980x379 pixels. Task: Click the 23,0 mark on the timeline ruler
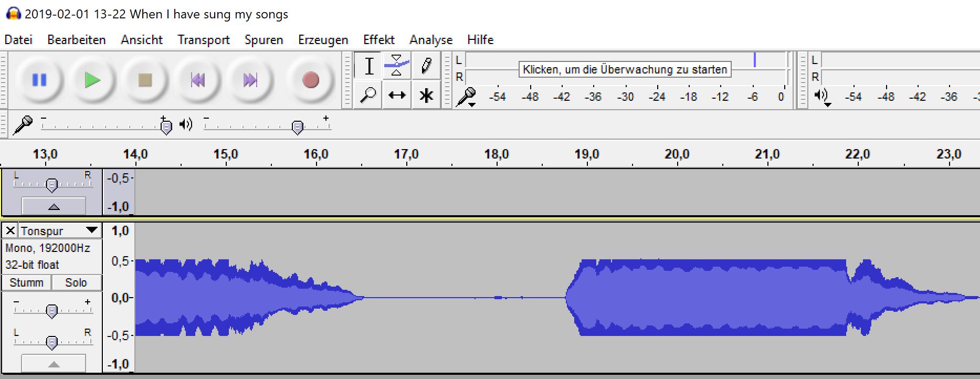point(949,154)
